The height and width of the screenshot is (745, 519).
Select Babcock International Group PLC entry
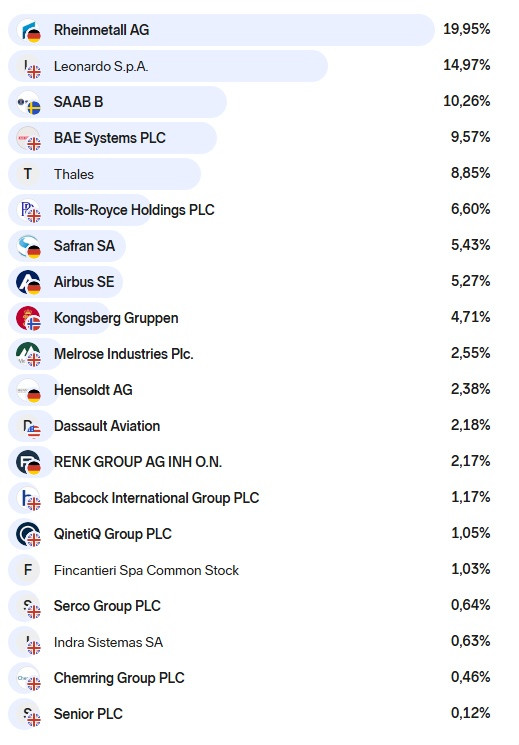(x=249, y=498)
